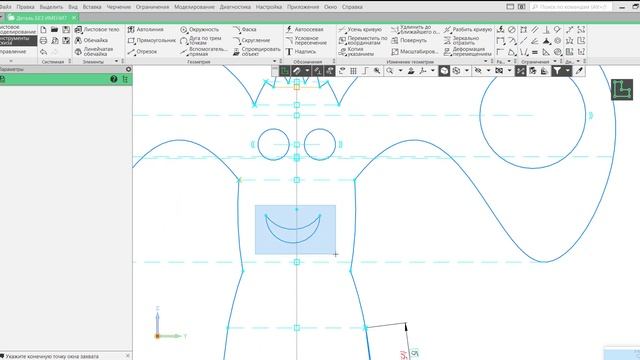Apply the Фаска tool
This screenshot has height=360, width=640.
coord(244,29)
